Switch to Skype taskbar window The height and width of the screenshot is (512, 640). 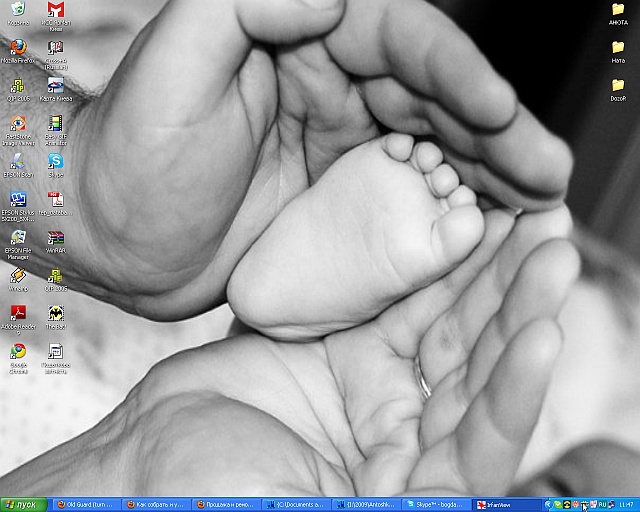(436, 505)
